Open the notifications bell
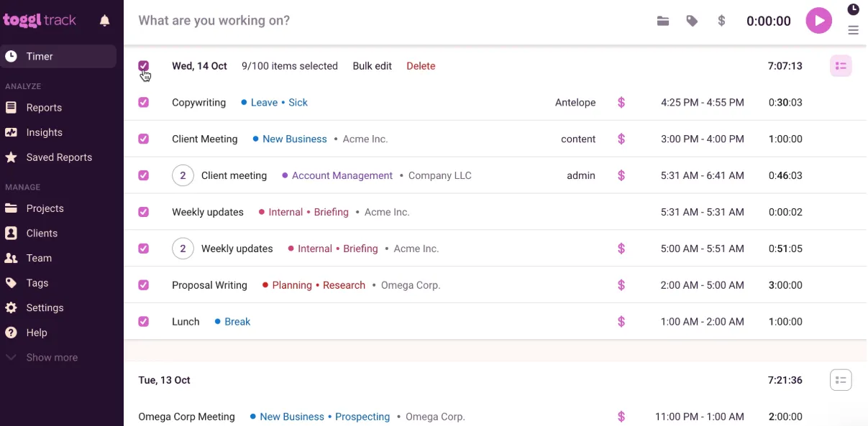The image size is (868, 426). coord(105,21)
